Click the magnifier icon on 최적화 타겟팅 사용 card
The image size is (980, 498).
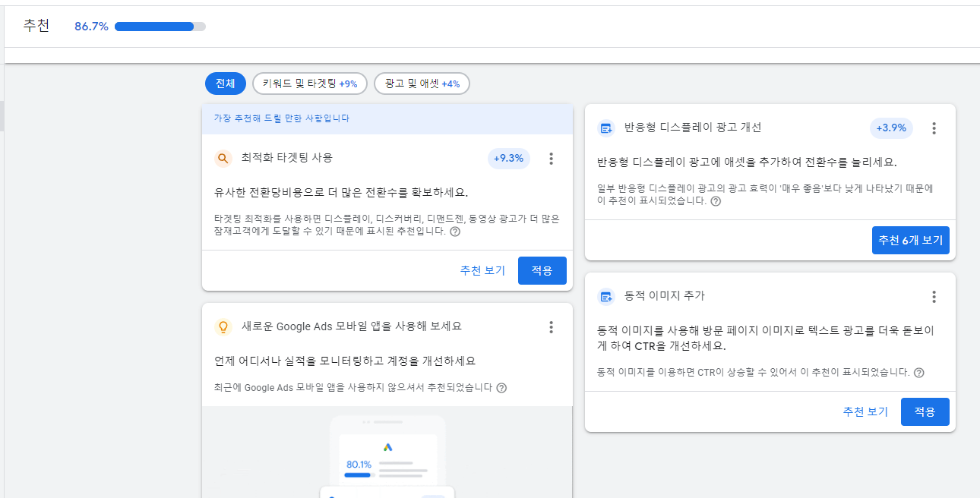coord(223,158)
